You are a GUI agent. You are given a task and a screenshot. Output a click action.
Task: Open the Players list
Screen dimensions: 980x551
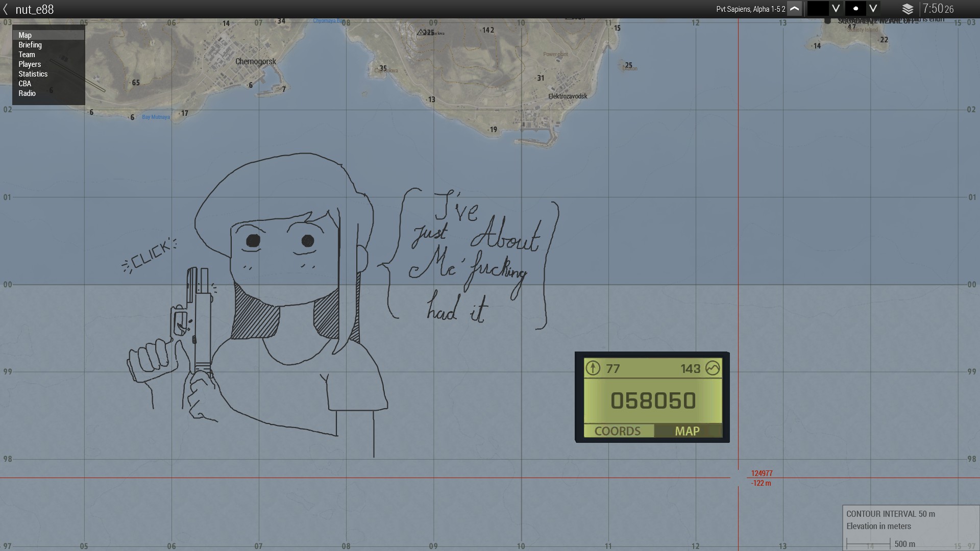click(x=30, y=64)
